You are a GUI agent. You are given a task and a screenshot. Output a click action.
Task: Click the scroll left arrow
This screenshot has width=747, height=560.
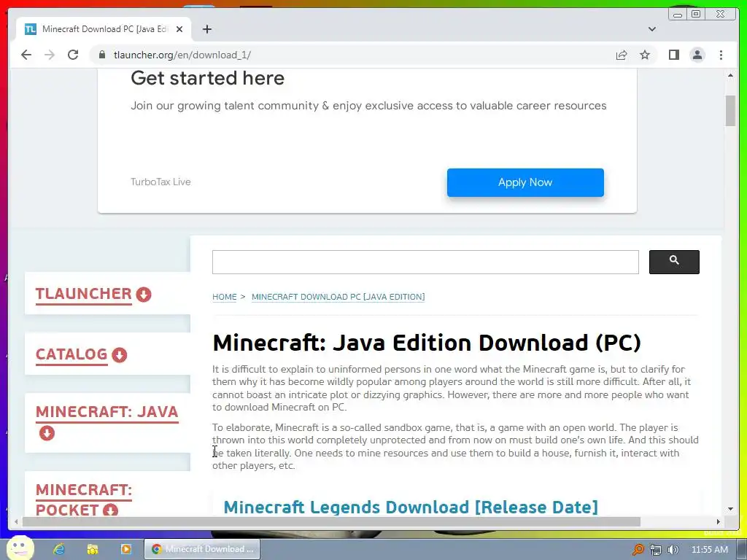click(16, 522)
